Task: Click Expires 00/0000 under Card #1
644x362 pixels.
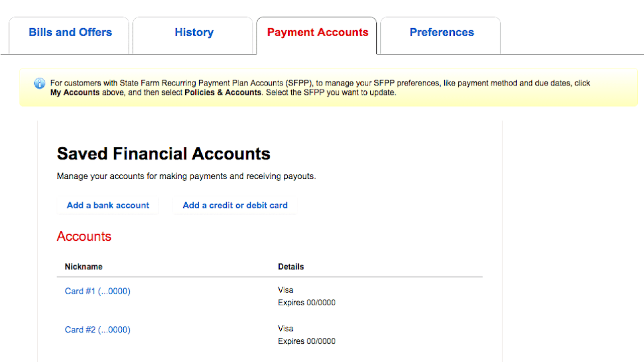Action: (x=306, y=303)
